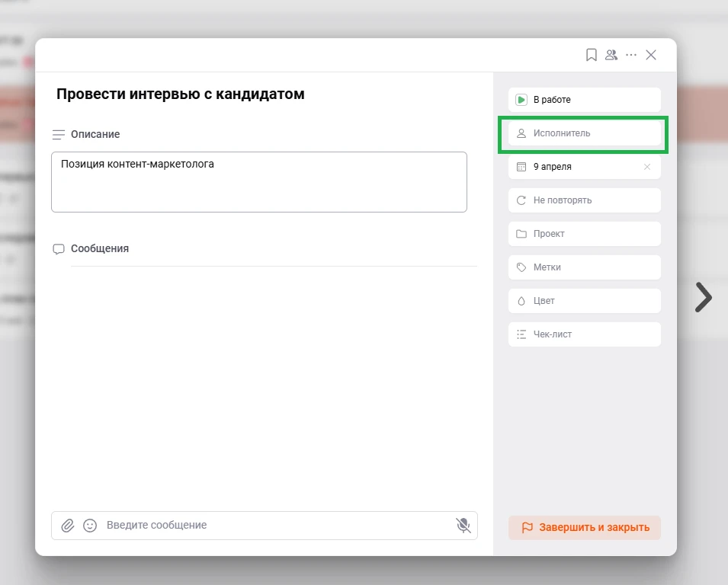Screen dimensions: 728x585
Task: Click Завершить и закрыть button
Action: coord(584,527)
